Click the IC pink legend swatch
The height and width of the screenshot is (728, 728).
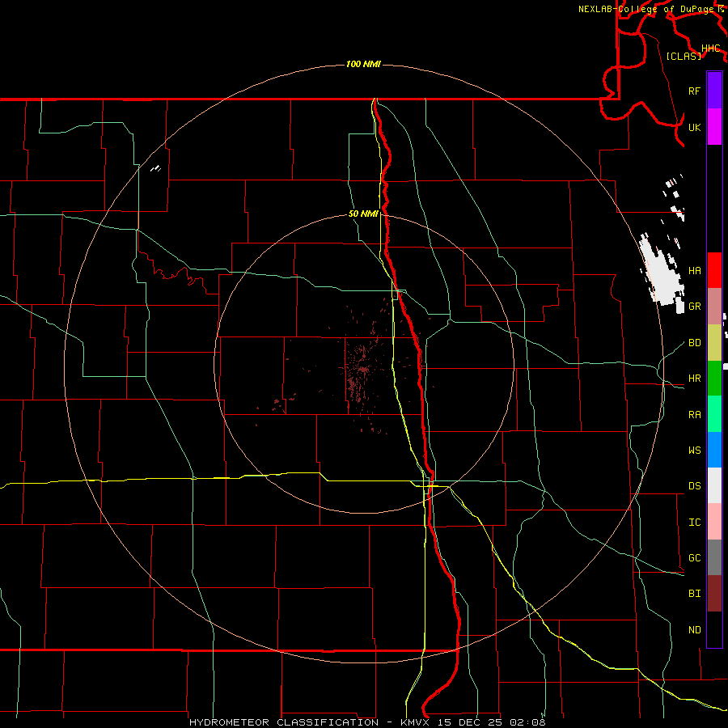(x=714, y=522)
